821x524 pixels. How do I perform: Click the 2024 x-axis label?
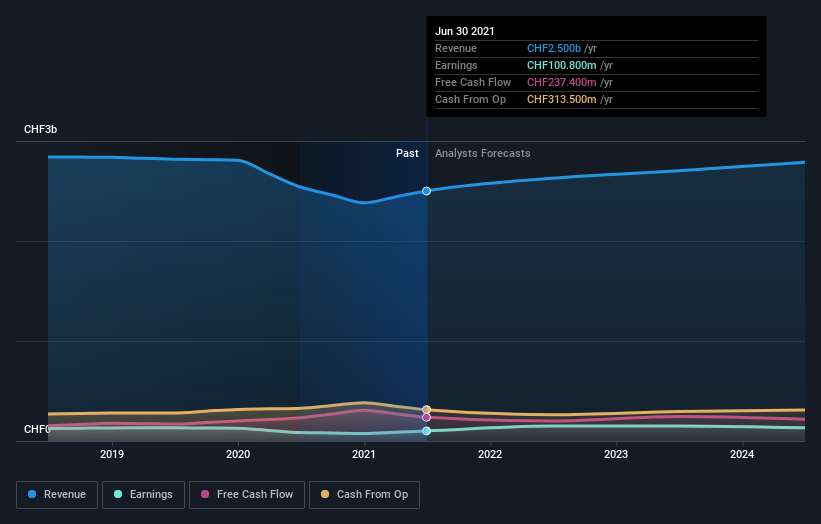click(742, 454)
